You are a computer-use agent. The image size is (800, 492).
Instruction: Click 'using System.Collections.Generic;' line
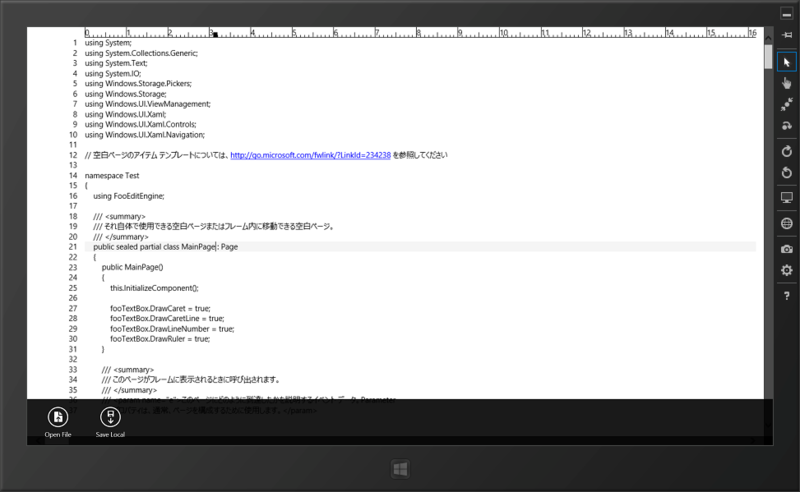click(x=141, y=53)
